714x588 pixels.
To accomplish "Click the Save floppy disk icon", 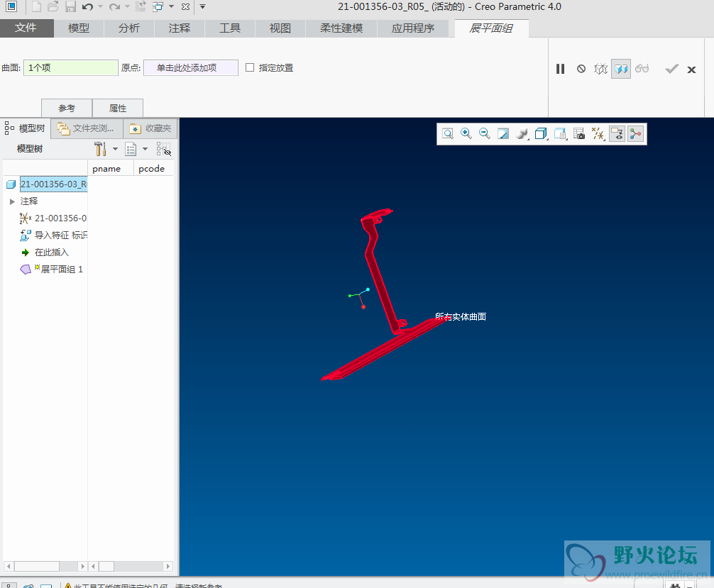I will [x=70, y=7].
